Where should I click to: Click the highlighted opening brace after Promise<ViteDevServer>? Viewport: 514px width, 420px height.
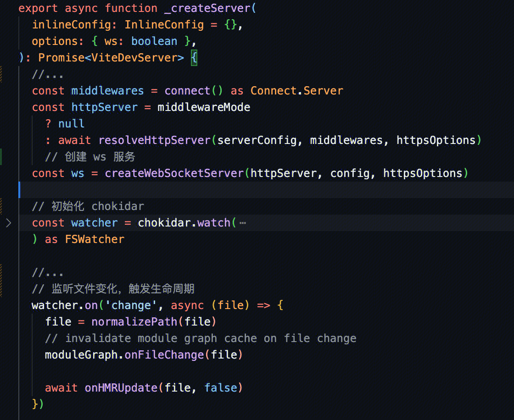click(194, 58)
